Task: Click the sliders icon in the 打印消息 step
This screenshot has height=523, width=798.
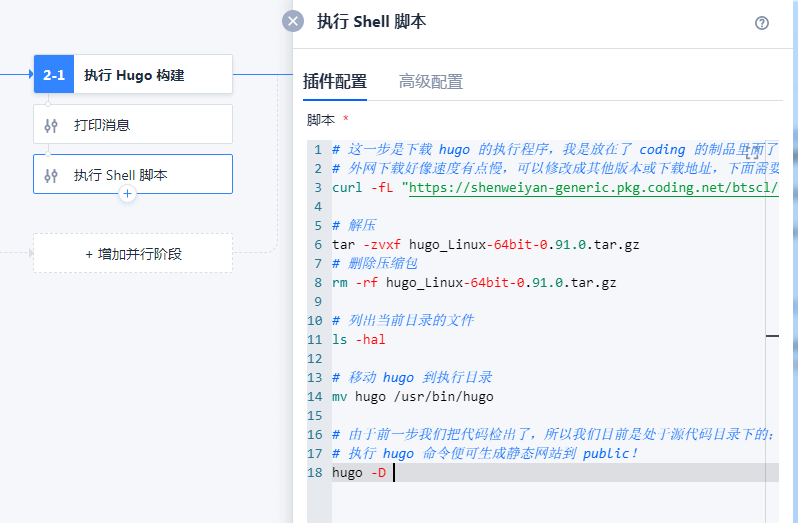Action: (x=51, y=125)
